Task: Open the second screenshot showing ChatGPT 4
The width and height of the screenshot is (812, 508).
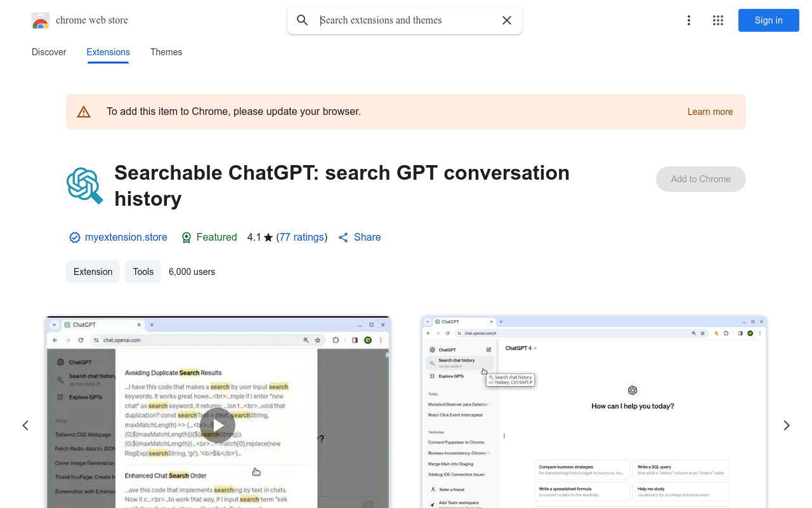Action: 594,412
